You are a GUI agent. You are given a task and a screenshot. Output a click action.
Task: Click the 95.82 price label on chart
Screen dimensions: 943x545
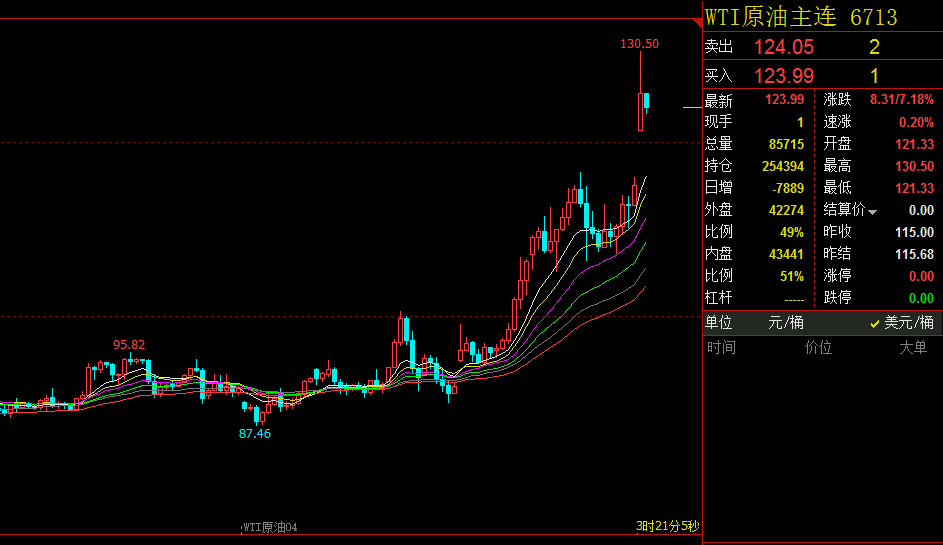[129, 345]
